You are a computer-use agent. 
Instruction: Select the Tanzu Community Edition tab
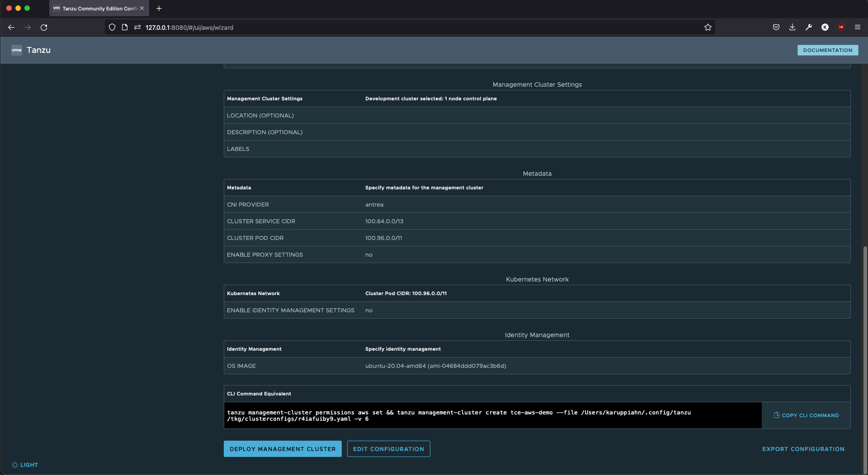point(99,9)
